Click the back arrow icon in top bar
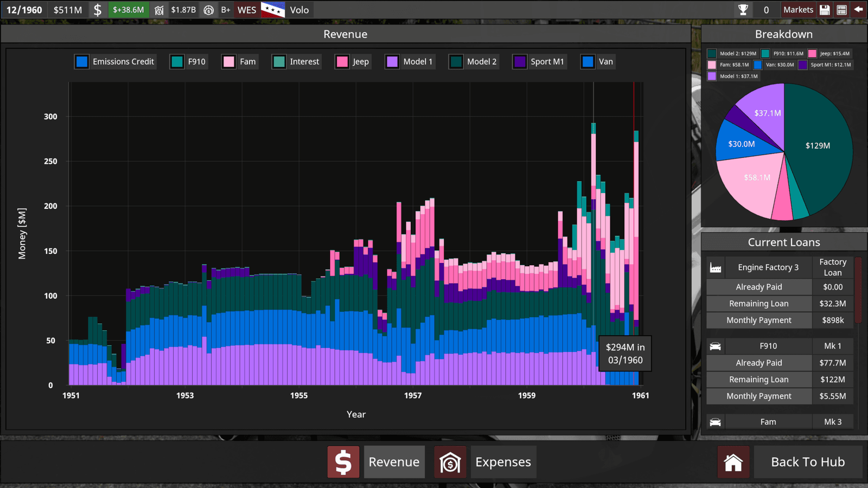The height and width of the screenshot is (488, 868). point(858,10)
